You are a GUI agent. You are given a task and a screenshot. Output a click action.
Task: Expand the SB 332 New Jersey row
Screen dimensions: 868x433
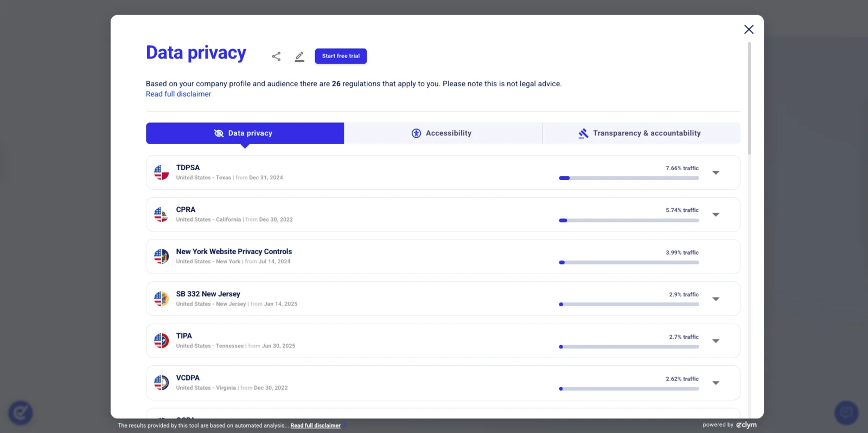tap(716, 299)
